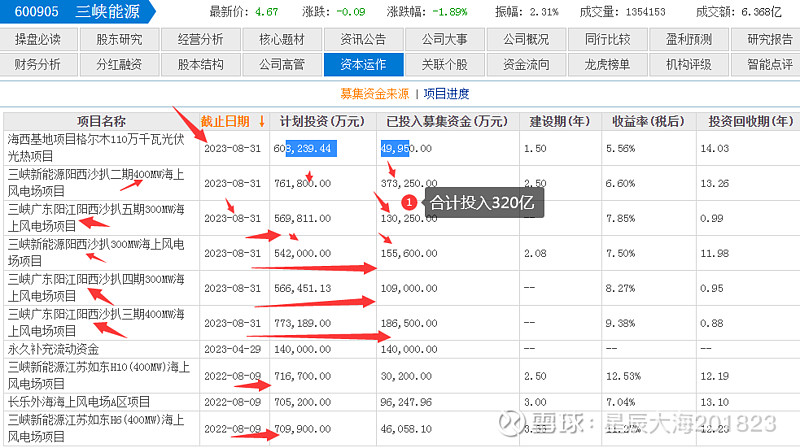Click the 投资回收期(年) column header
800x448 pixels.
[748, 121]
